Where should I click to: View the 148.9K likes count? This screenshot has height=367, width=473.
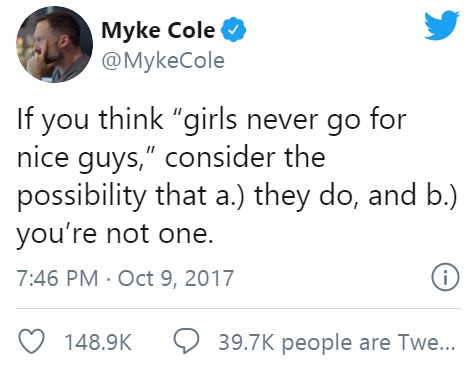pos(99,342)
